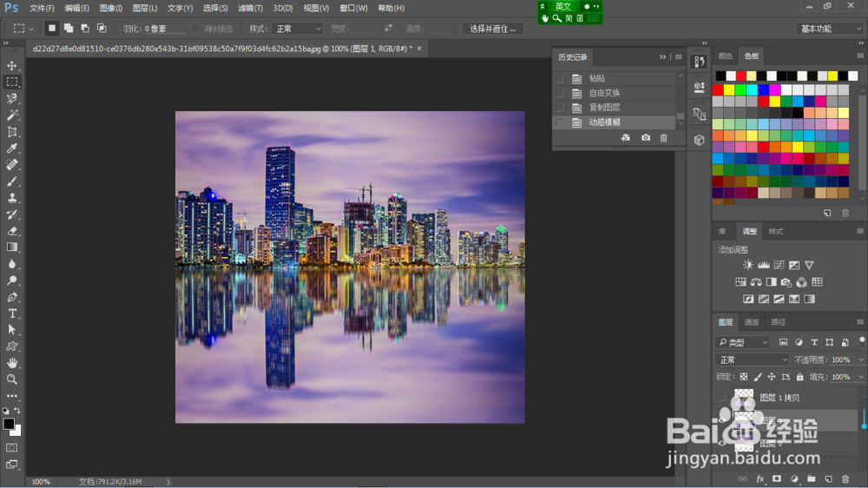Create new snapshot in History panel
The image size is (868, 488).
(x=646, y=137)
